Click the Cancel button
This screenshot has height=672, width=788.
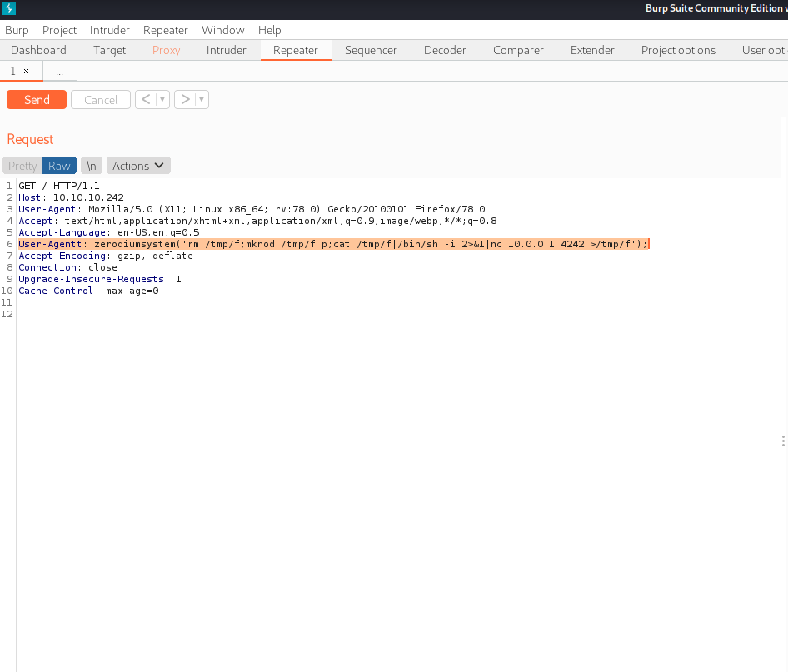point(101,99)
